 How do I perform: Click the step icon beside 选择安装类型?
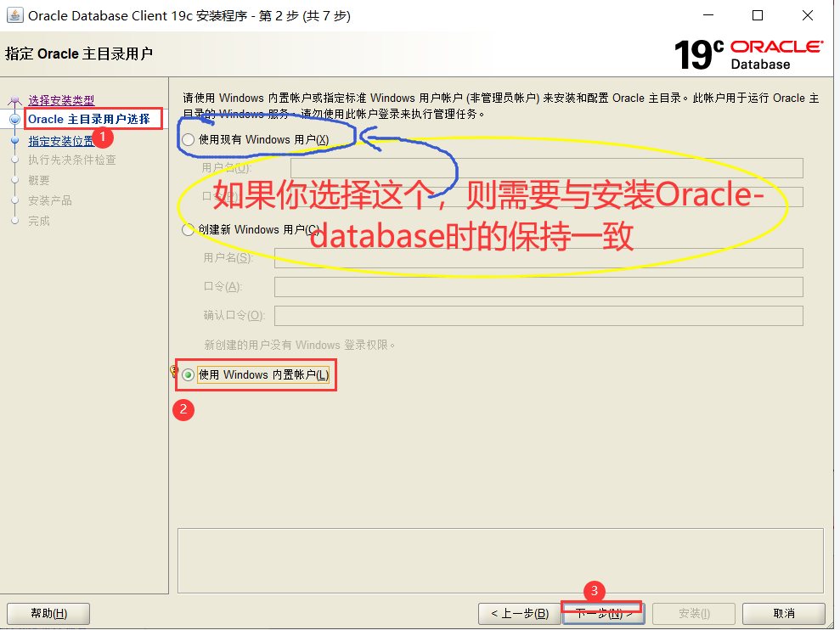(14, 98)
